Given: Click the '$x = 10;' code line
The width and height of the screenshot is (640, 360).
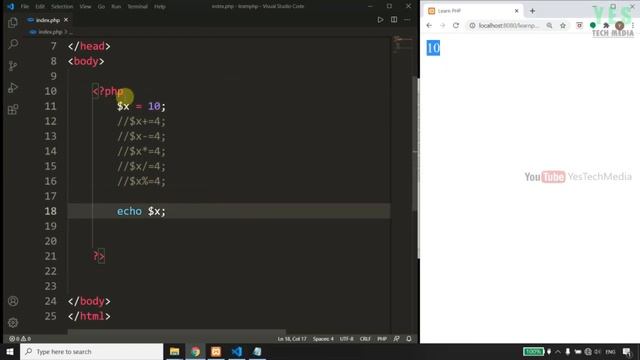Looking at the screenshot, I should (x=141, y=106).
